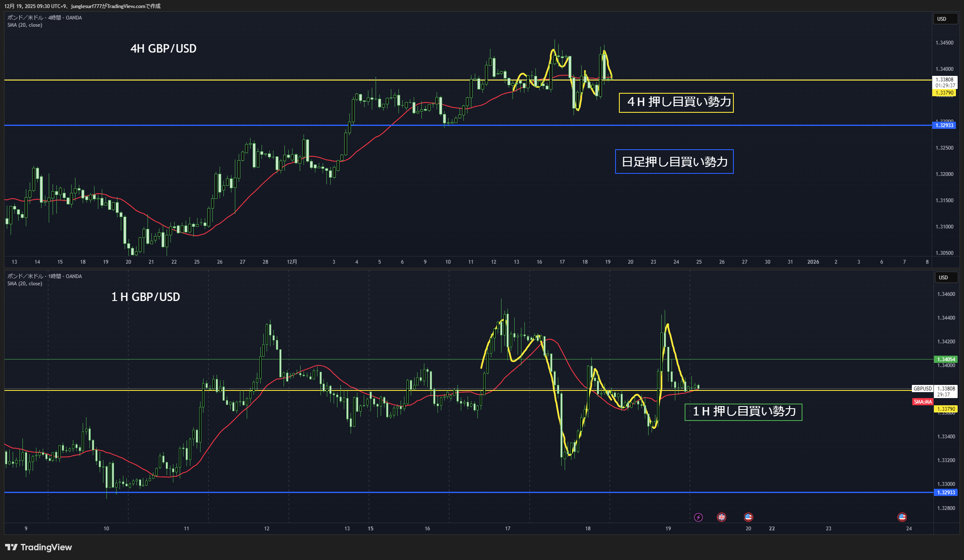Click the US flag event near date 24

click(x=902, y=517)
